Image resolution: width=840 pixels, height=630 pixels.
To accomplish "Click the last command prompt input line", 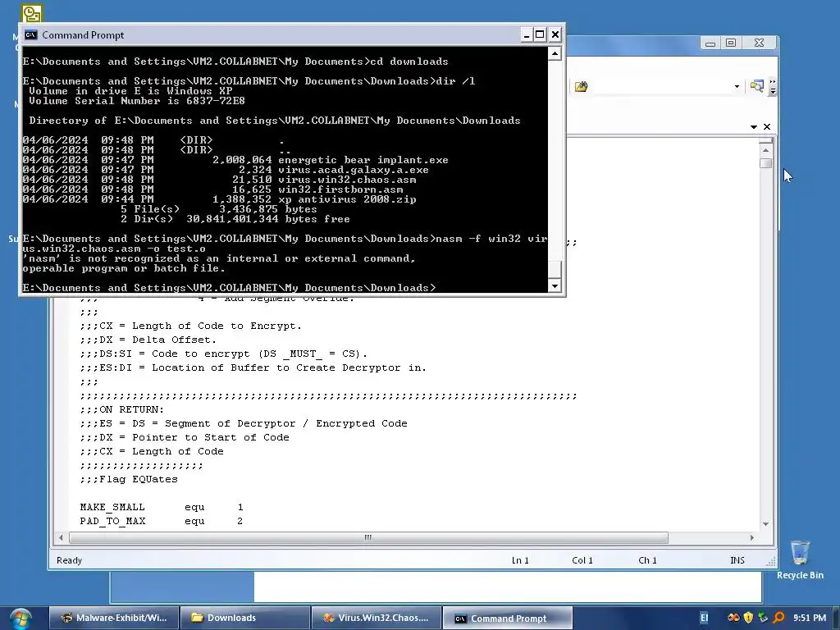I will click(x=230, y=288).
